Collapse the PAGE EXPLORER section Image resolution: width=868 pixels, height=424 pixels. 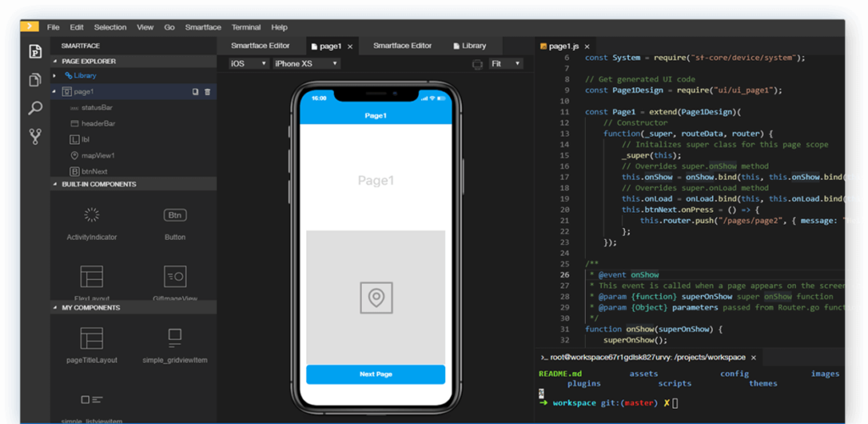click(x=56, y=61)
